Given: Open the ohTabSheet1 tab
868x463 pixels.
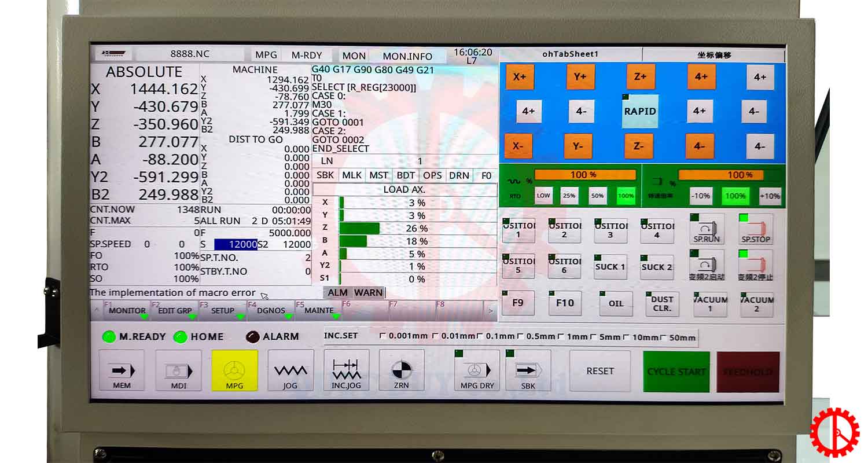Looking at the screenshot, I should click(x=570, y=54).
